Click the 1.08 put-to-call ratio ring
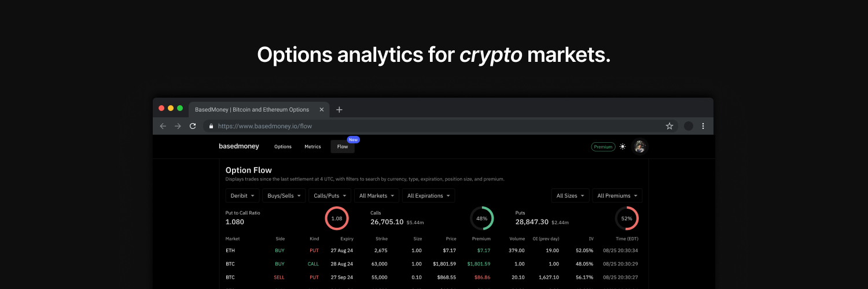Screen dimensions: 868x289 click(337, 218)
